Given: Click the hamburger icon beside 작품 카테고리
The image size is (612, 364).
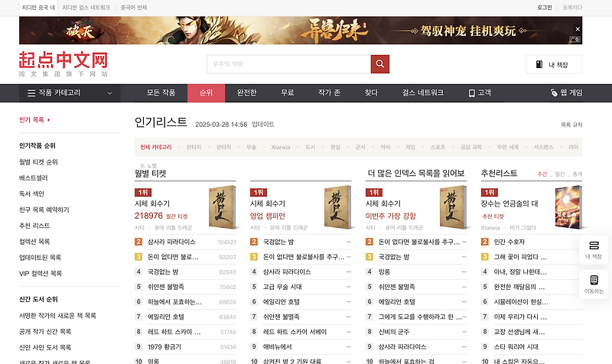Looking at the screenshot, I should pos(31,93).
